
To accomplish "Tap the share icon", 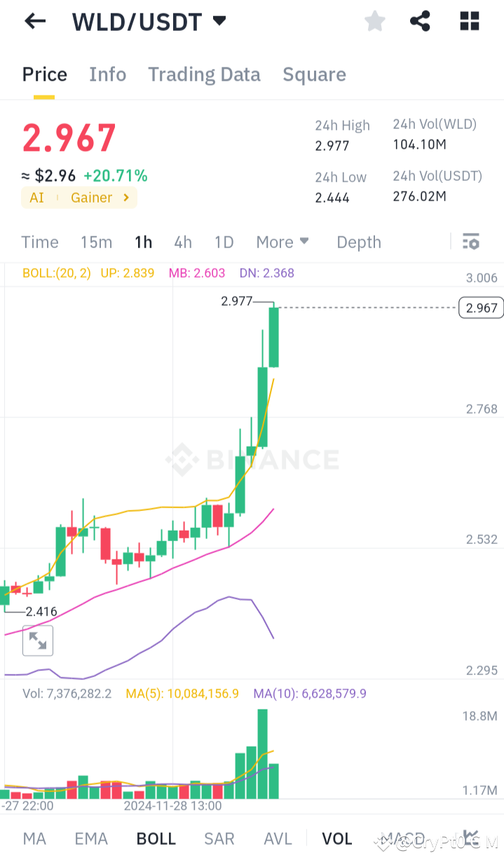I will click(x=420, y=21).
